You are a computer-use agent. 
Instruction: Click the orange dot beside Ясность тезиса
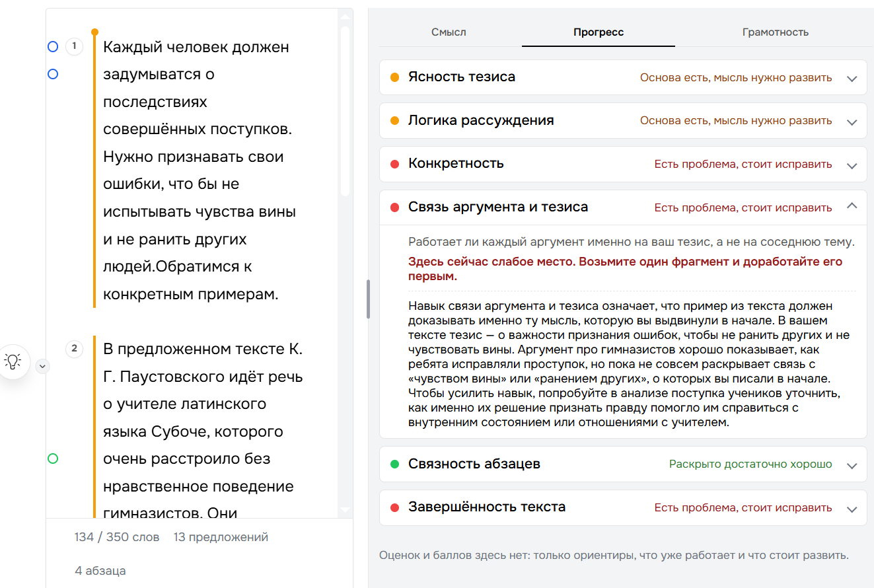pyautogui.click(x=395, y=77)
